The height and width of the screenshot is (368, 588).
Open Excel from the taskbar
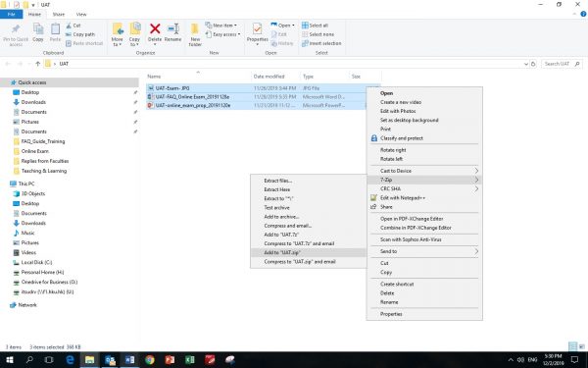pos(190,360)
